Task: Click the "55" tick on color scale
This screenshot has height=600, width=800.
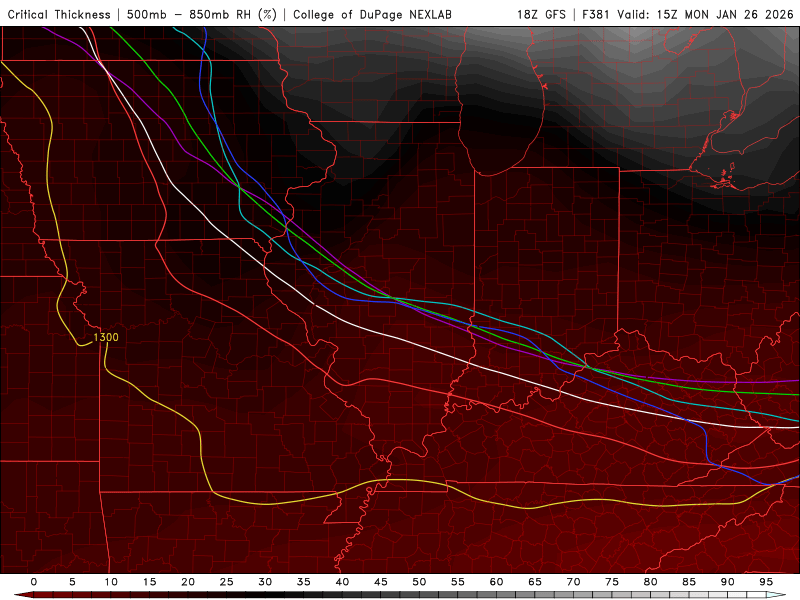Action: tap(458, 582)
